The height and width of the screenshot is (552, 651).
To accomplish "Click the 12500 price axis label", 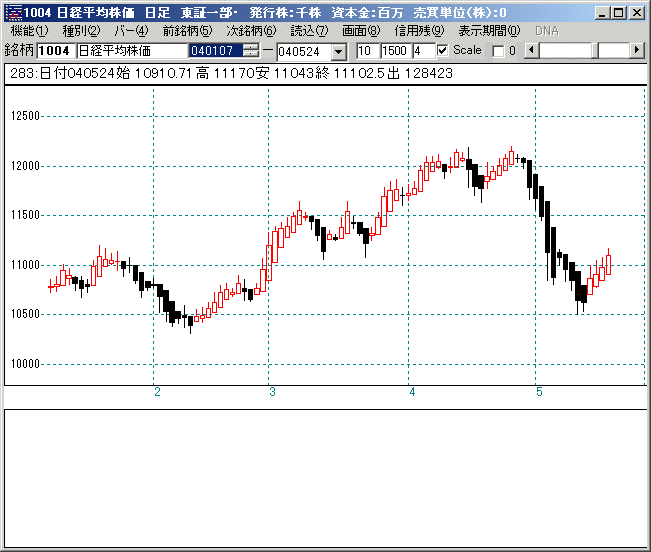I will [x=25, y=116].
